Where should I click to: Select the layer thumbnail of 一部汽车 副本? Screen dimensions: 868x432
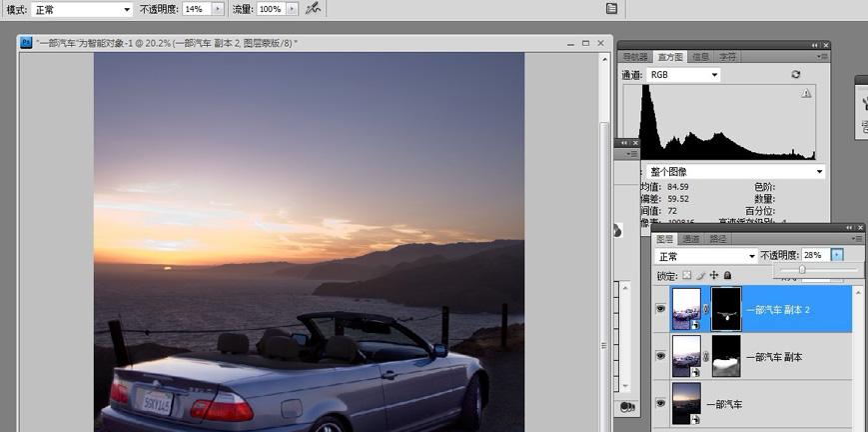click(x=686, y=357)
